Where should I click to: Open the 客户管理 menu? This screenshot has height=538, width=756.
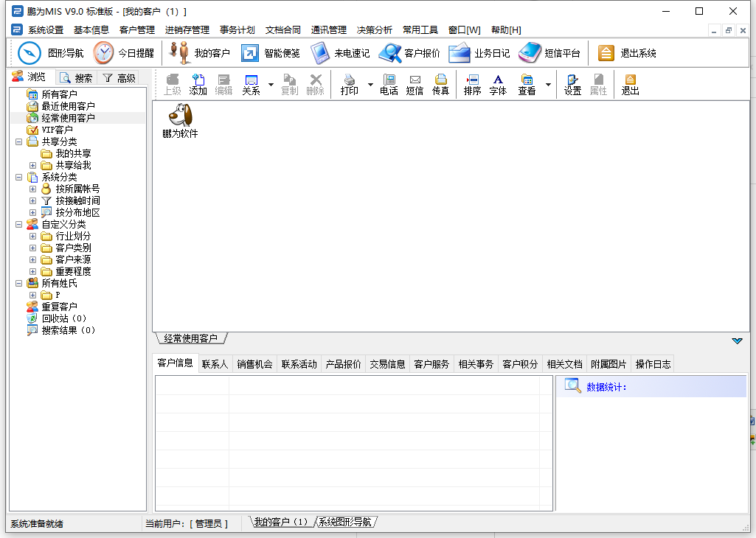[x=136, y=30]
